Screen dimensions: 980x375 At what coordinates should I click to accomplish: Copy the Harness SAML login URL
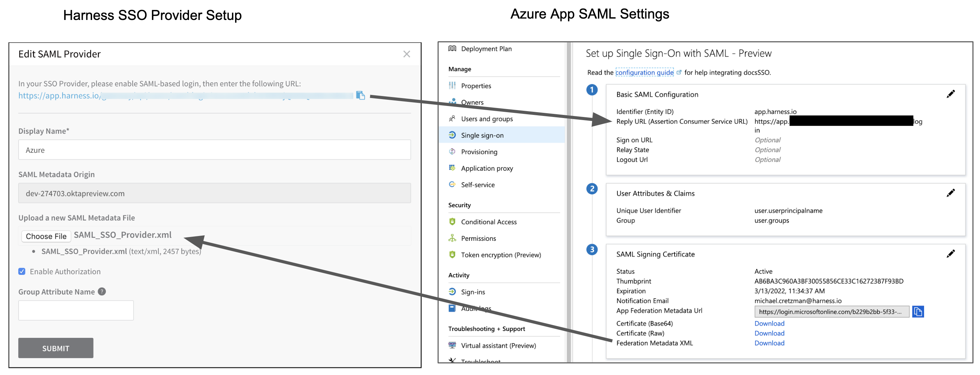[x=360, y=95]
